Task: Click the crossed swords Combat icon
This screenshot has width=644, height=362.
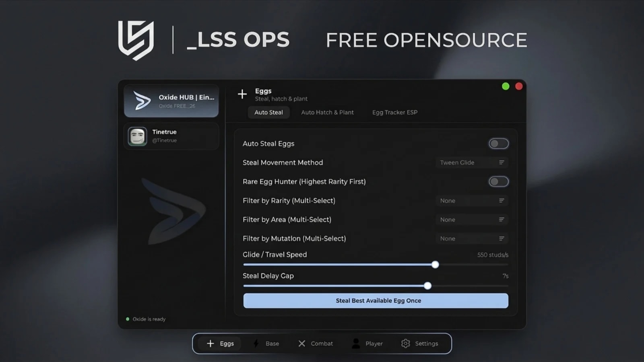Action: click(301, 343)
